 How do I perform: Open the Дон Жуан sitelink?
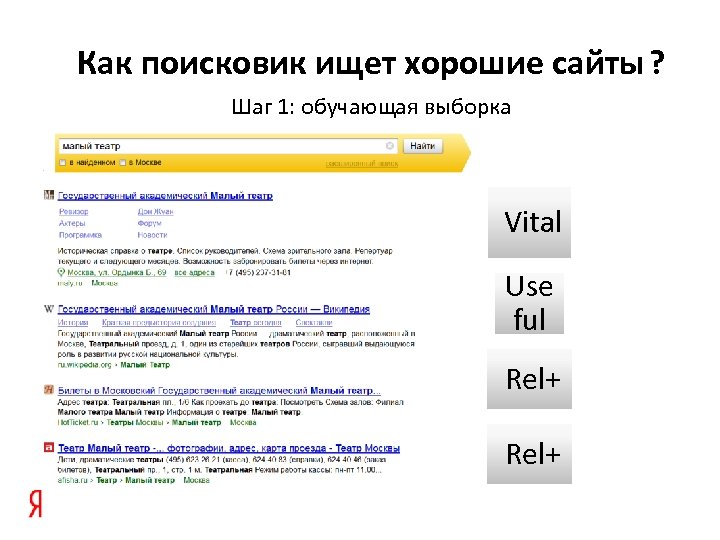click(155, 211)
